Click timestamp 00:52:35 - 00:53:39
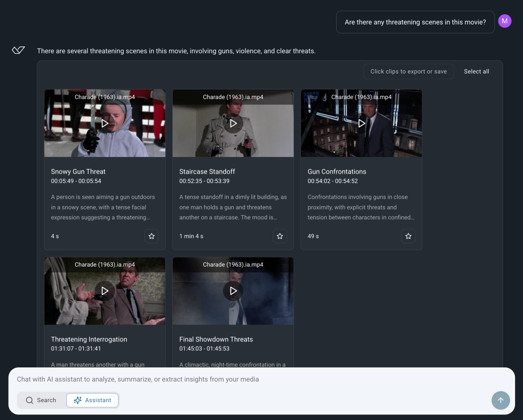Viewport: 523px width, 420px height. pos(204,181)
